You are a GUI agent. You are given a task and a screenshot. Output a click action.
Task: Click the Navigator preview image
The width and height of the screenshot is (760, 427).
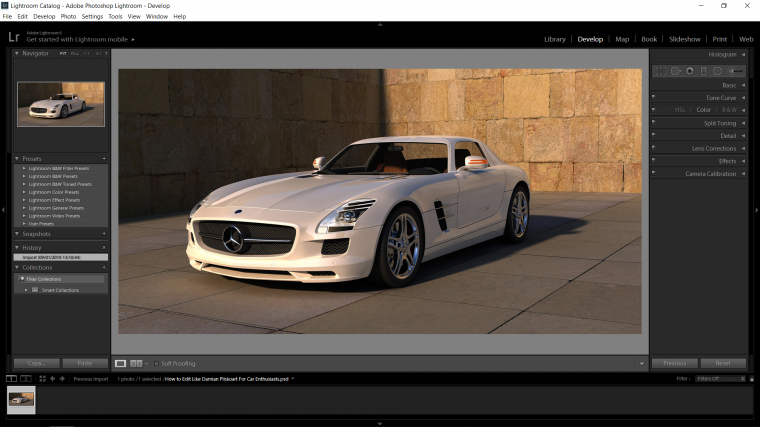tap(61, 104)
